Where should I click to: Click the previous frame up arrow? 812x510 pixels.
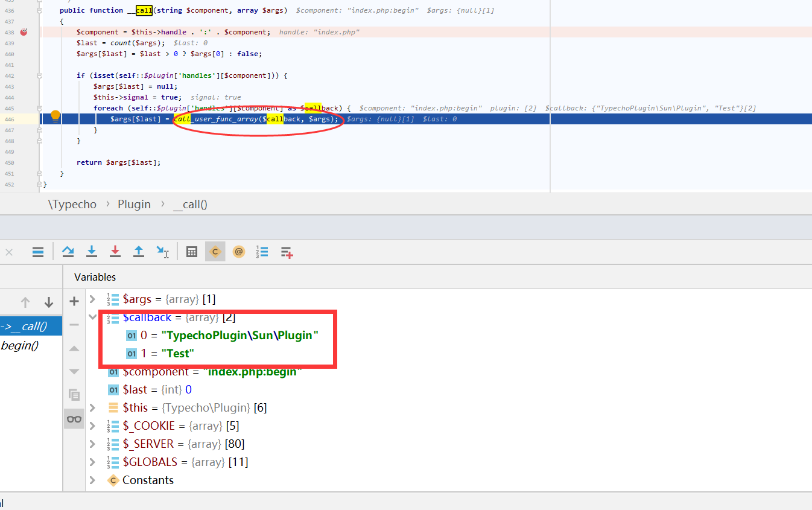click(25, 302)
